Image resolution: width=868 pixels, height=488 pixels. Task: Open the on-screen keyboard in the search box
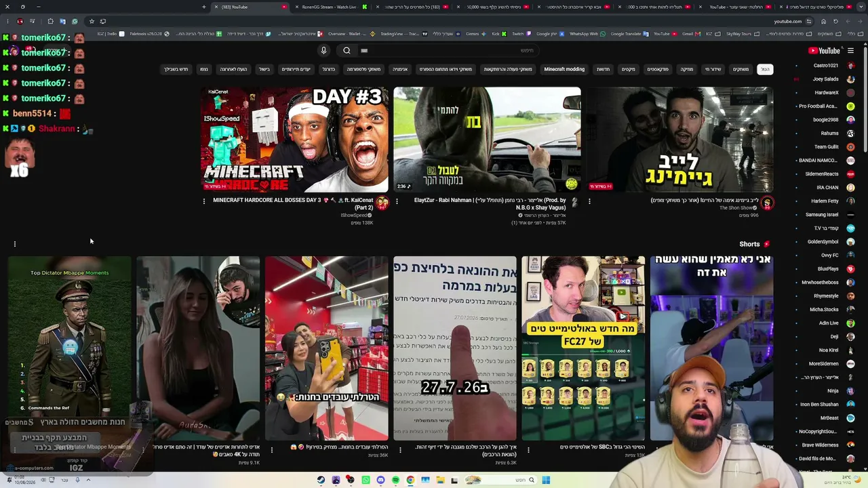click(x=364, y=51)
